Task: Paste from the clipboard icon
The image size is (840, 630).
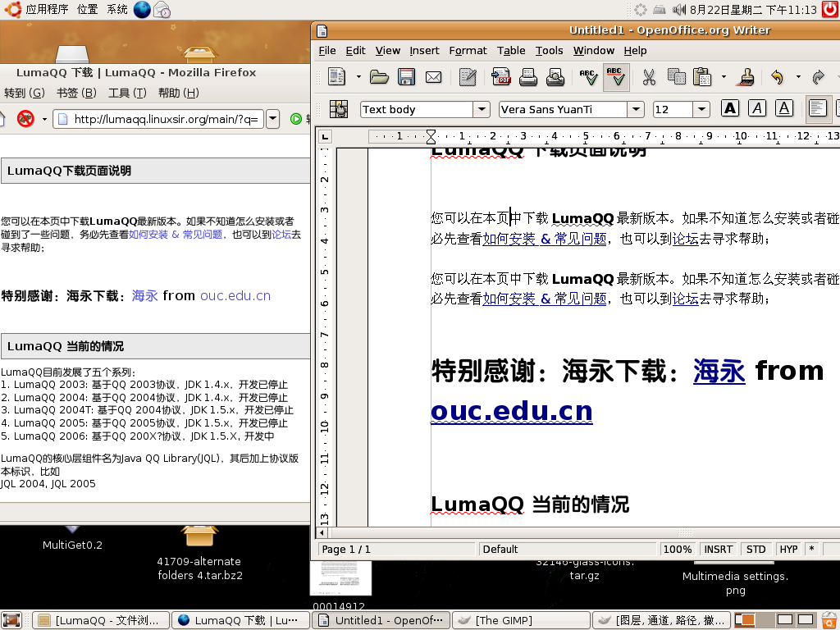Action: click(702, 77)
